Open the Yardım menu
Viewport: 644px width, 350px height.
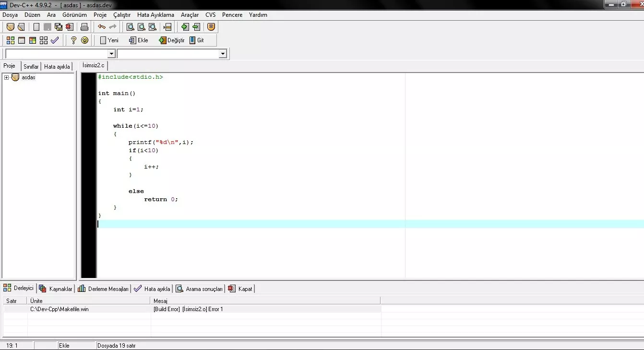pyautogui.click(x=258, y=15)
